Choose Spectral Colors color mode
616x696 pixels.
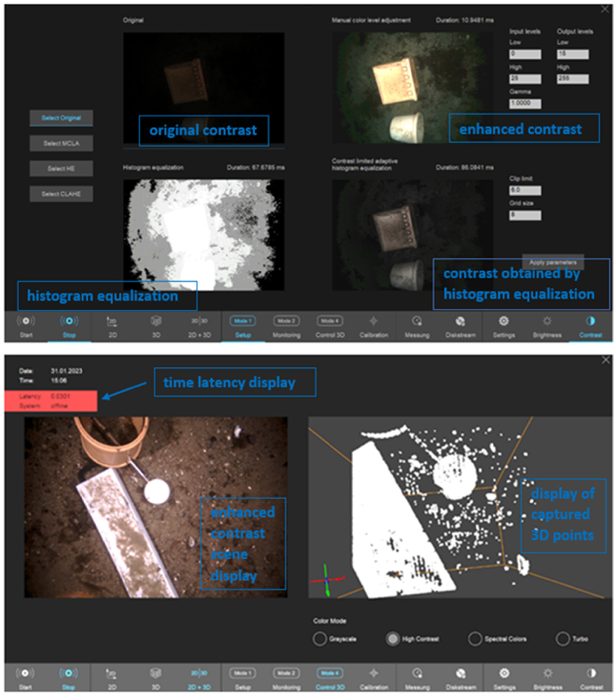pyautogui.click(x=475, y=639)
